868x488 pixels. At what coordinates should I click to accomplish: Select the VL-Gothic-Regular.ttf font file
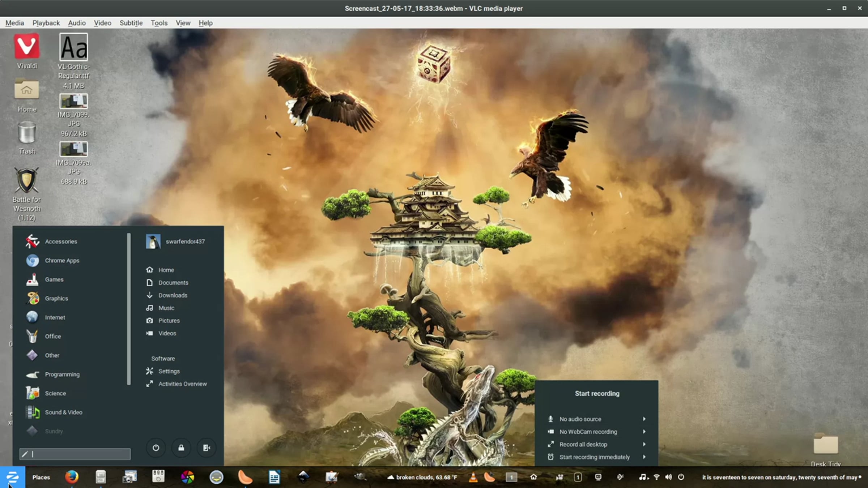pyautogui.click(x=73, y=47)
